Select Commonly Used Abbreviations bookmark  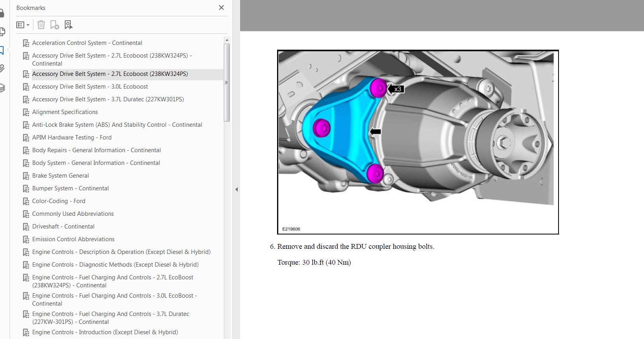click(73, 214)
